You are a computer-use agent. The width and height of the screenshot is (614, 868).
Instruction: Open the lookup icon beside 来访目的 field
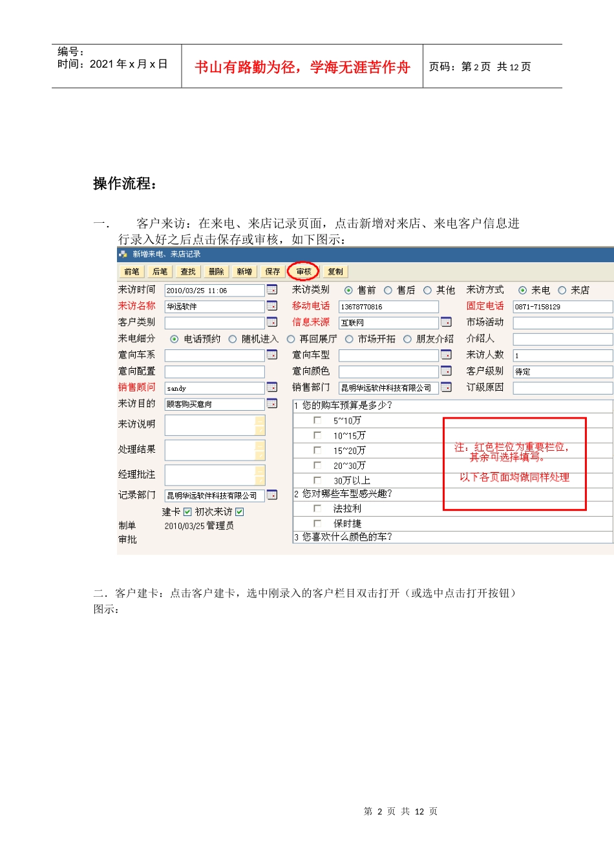(272, 404)
